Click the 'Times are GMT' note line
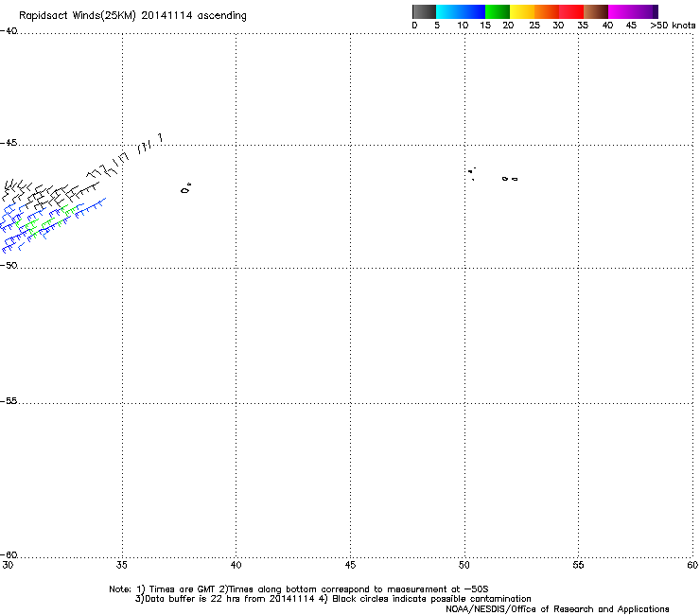This screenshot has width=700, height=615. (299, 589)
